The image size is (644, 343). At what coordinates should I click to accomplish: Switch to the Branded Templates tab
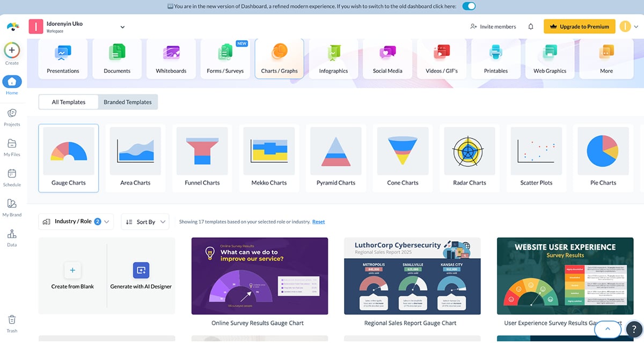point(128,101)
